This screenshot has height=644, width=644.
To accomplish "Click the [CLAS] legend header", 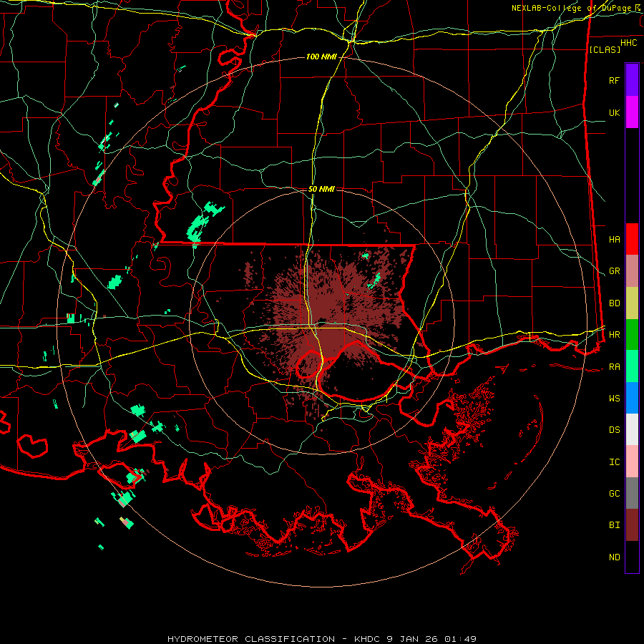I will coord(605,49).
